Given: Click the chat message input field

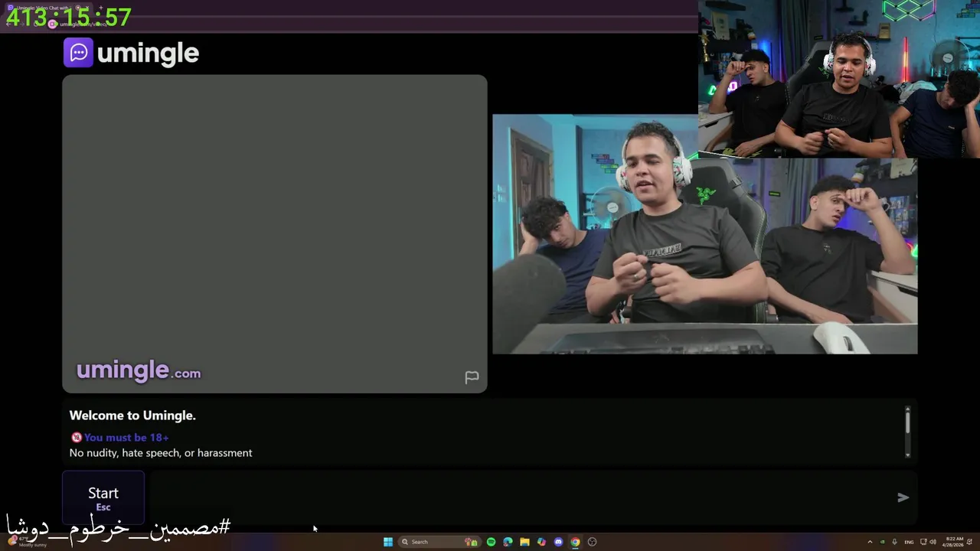Looking at the screenshot, I should (521, 497).
